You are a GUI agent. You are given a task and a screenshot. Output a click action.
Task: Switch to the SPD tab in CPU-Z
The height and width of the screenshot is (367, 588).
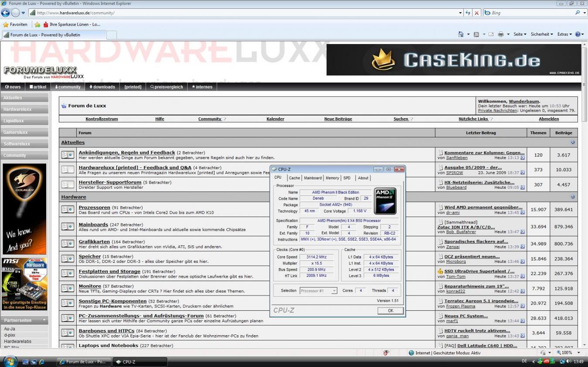(x=347, y=178)
